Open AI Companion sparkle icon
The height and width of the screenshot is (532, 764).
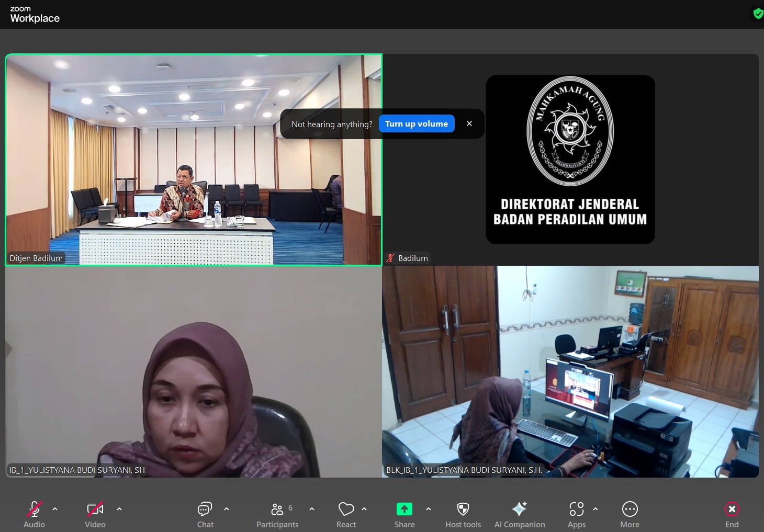pyautogui.click(x=520, y=509)
